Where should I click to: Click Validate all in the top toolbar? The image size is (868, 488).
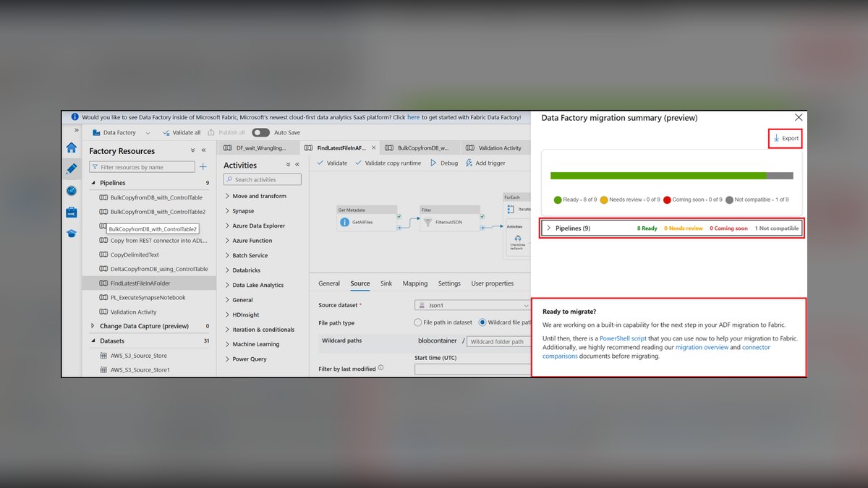tap(182, 133)
